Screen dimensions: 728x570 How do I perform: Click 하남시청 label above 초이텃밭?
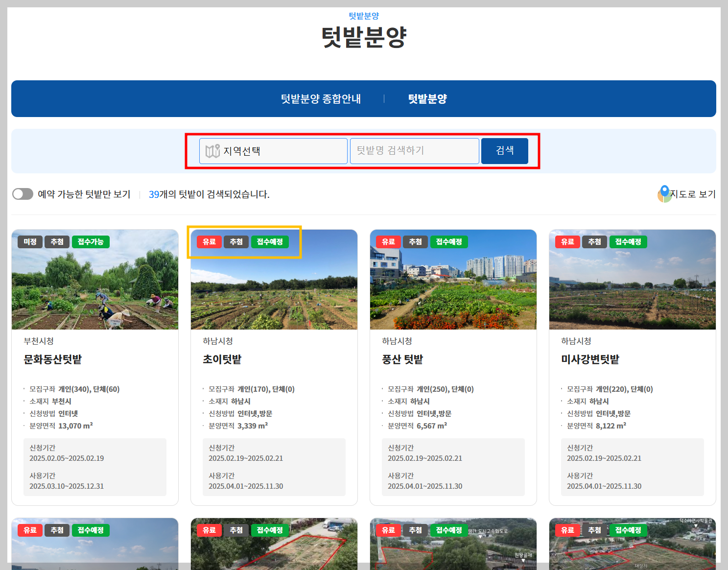point(218,341)
